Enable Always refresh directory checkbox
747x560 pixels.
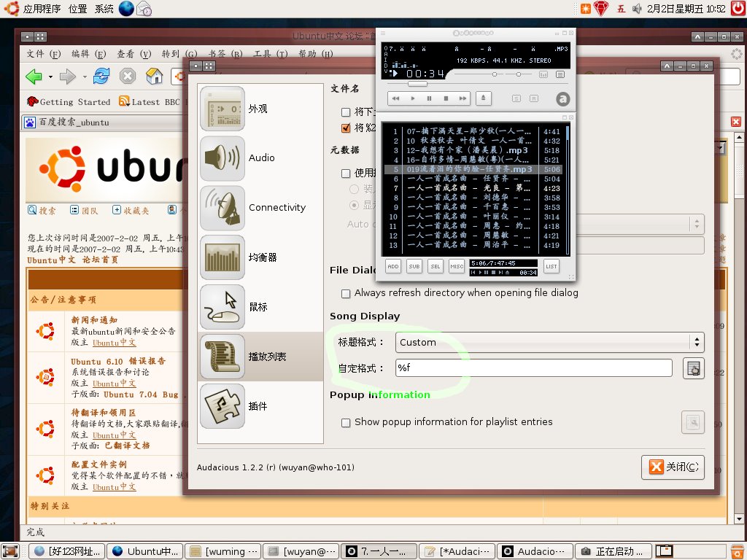tap(346, 294)
